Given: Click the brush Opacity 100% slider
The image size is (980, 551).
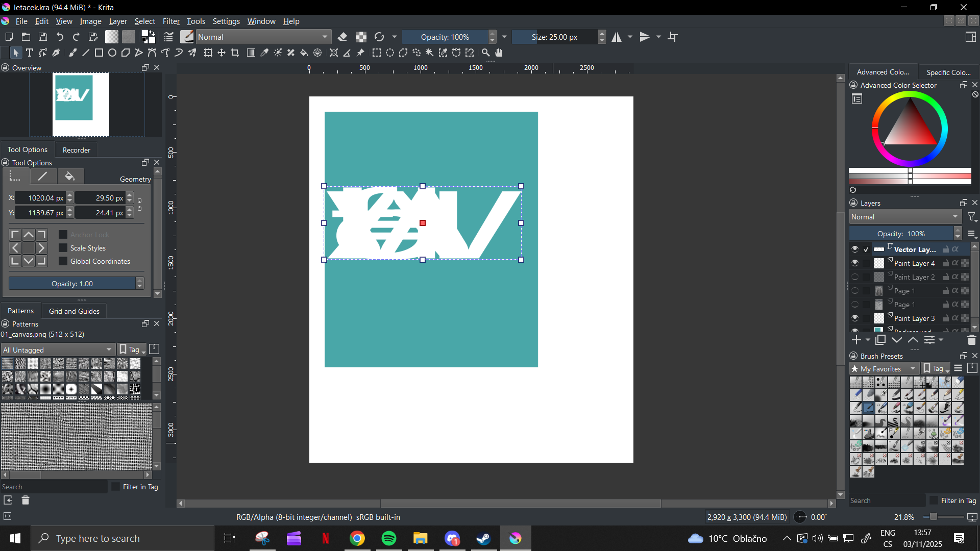Looking at the screenshot, I should (445, 37).
